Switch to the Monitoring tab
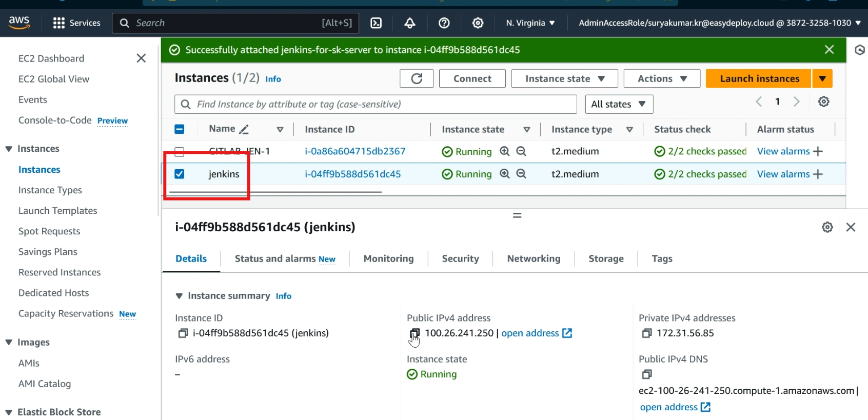 388,259
